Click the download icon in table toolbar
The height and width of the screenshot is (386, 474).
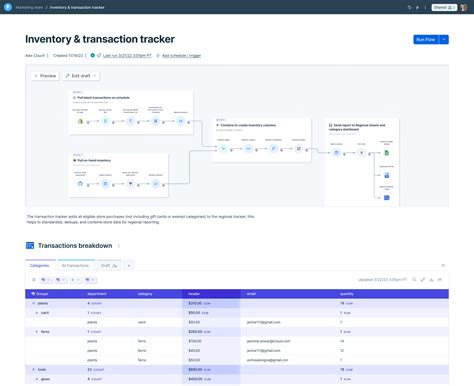431,280
